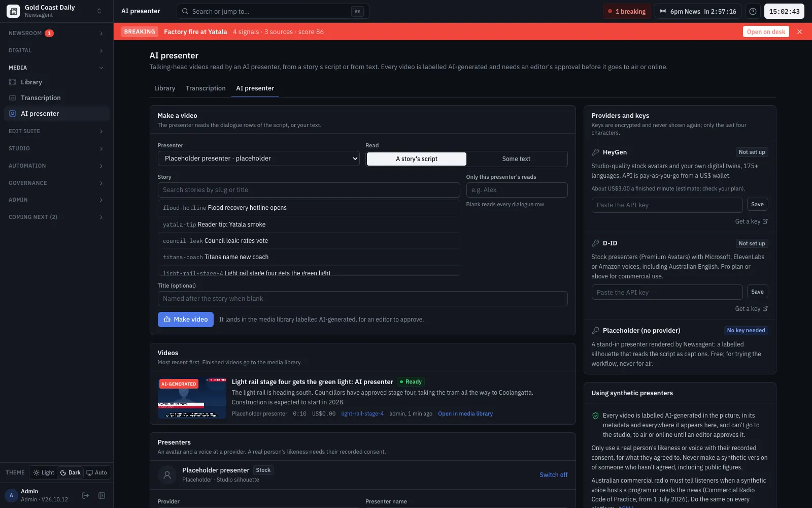Open the Presenter dropdown
Image resolution: width=812 pixels, height=508 pixels.
(259, 158)
